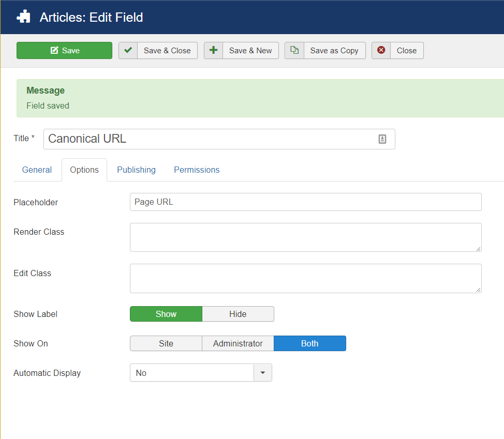Viewport: 504px width, 439px height.
Task: Click the plus icon on Save & New
Action: click(x=212, y=50)
